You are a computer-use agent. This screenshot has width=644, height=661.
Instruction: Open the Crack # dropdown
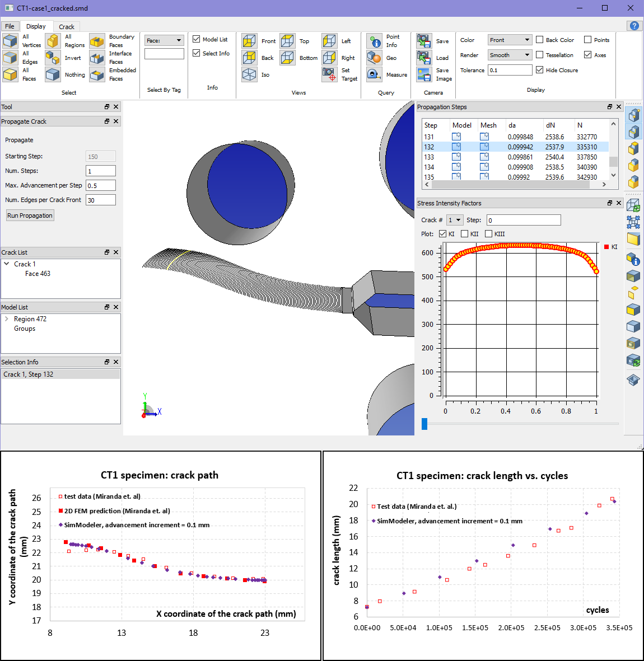[x=455, y=220]
